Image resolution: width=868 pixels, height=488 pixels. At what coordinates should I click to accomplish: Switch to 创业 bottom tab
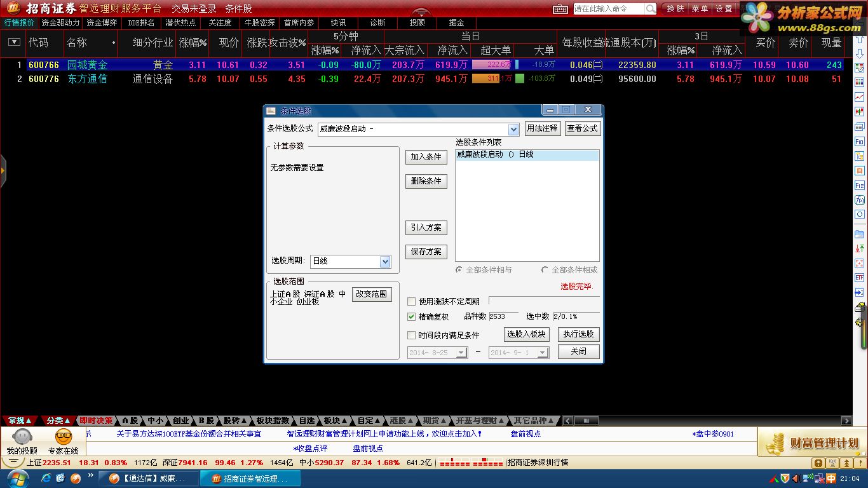(181, 421)
